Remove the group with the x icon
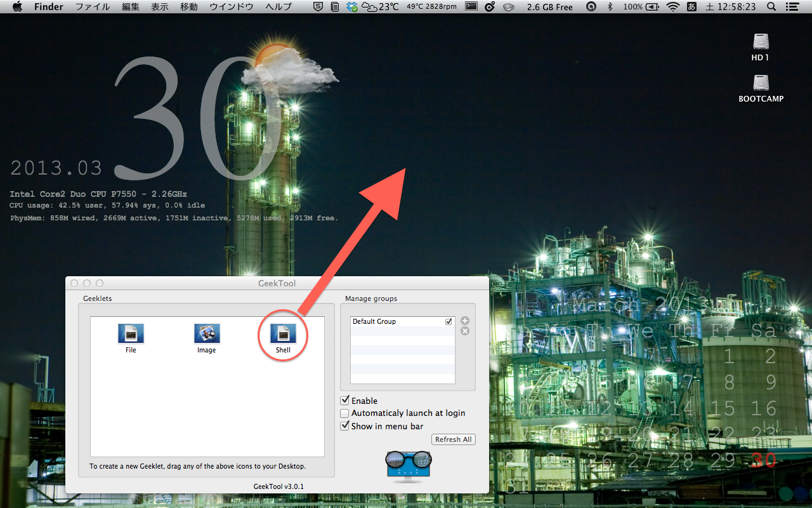The image size is (812, 508). (x=465, y=331)
